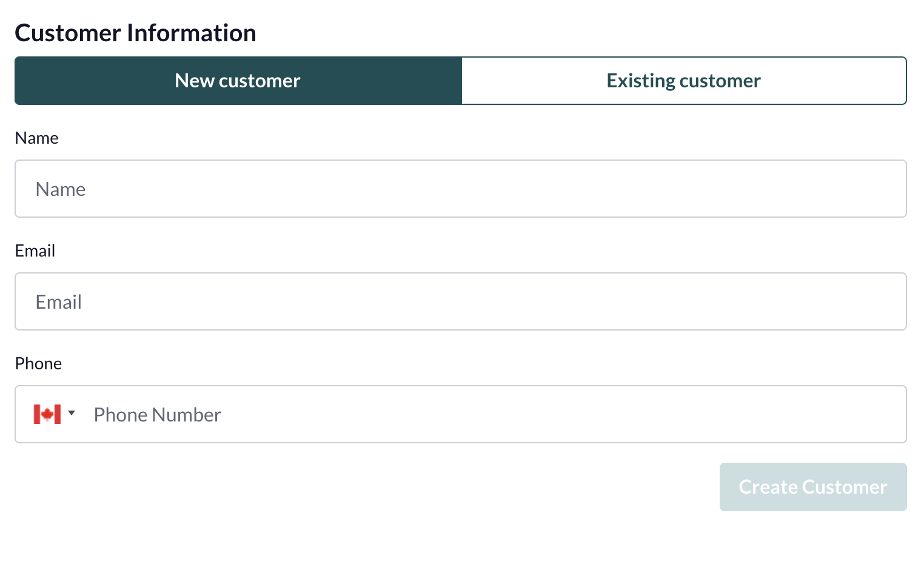Click the Phone Number placeholder text
Image resolution: width=924 pixels, height=564 pixels.
(x=158, y=415)
